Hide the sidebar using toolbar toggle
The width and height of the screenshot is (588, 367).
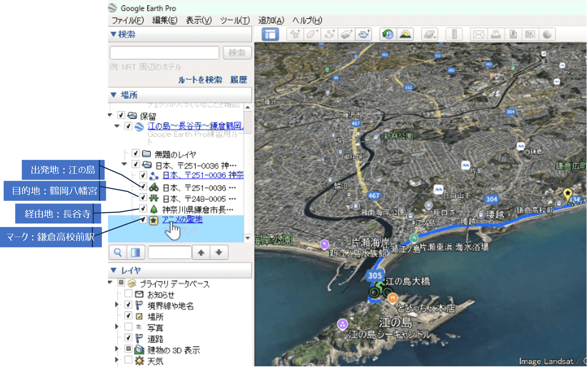[270, 34]
